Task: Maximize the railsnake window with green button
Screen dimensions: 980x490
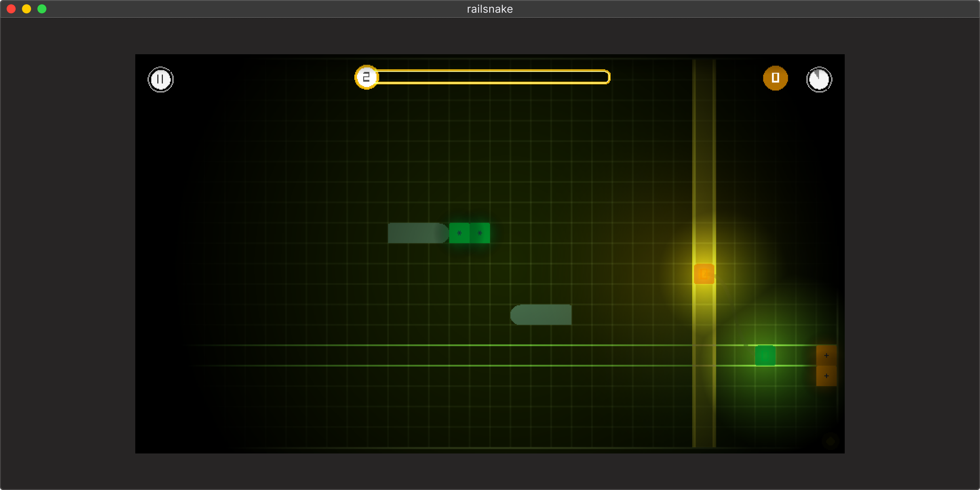Action: (x=42, y=9)
